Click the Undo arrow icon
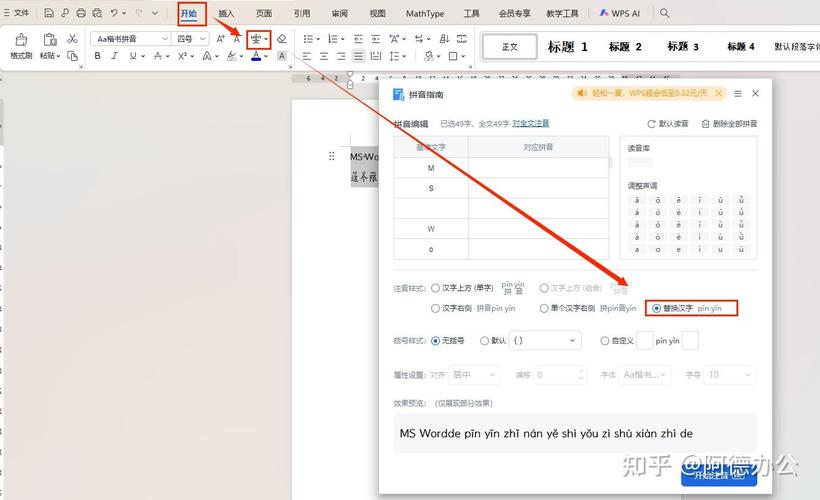The image size is (820, 500). click(114, 13)
